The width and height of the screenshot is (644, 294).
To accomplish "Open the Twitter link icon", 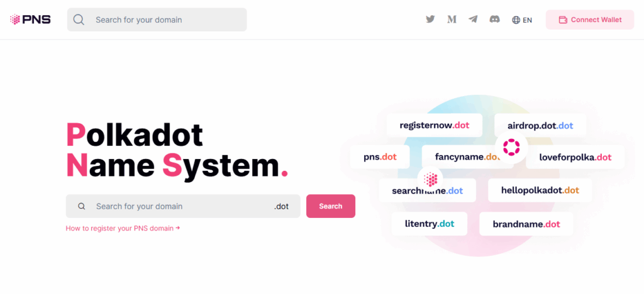I will coord(430,19).
